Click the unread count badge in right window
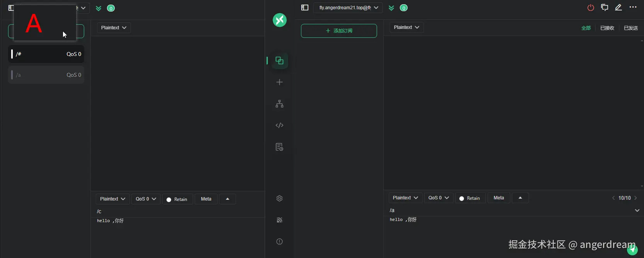The width and height of the screenshot is (644, 258). click(x=404, y=8)
